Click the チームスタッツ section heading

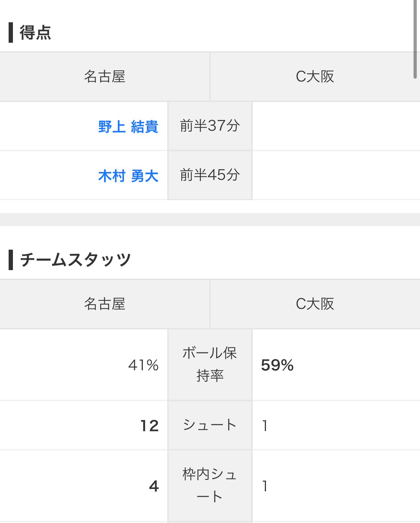pos(75,260)
